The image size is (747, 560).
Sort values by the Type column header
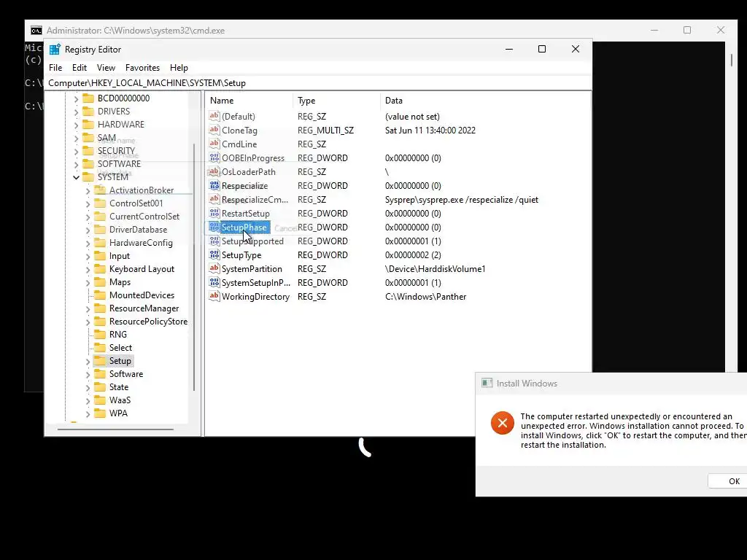337,101
